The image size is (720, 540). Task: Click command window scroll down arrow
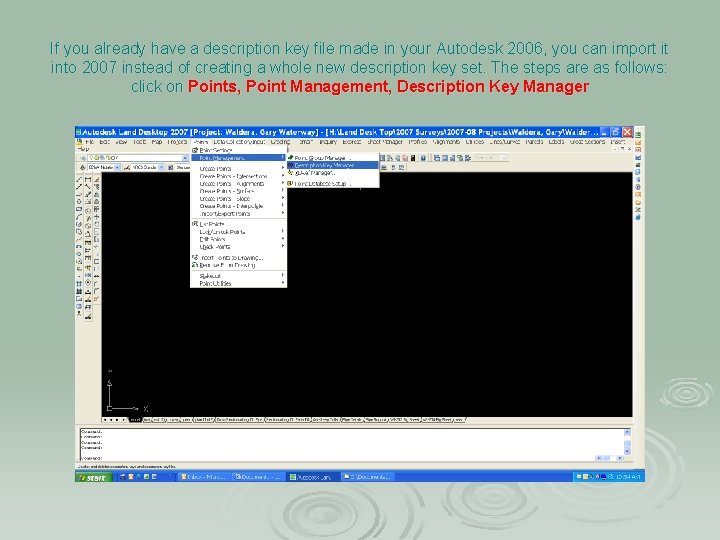pos(627,452)
